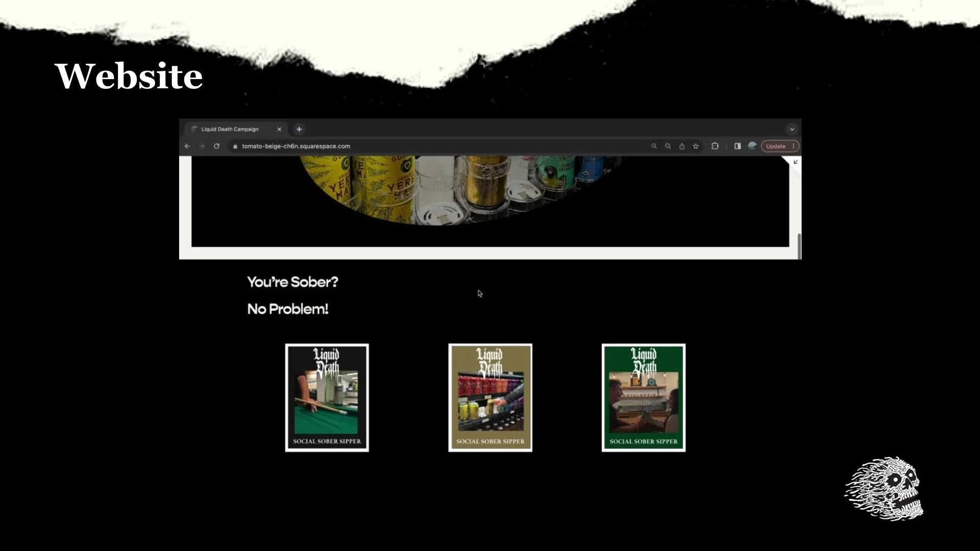Open the pool table Liquid Death poster

click(x=327, y=397)
